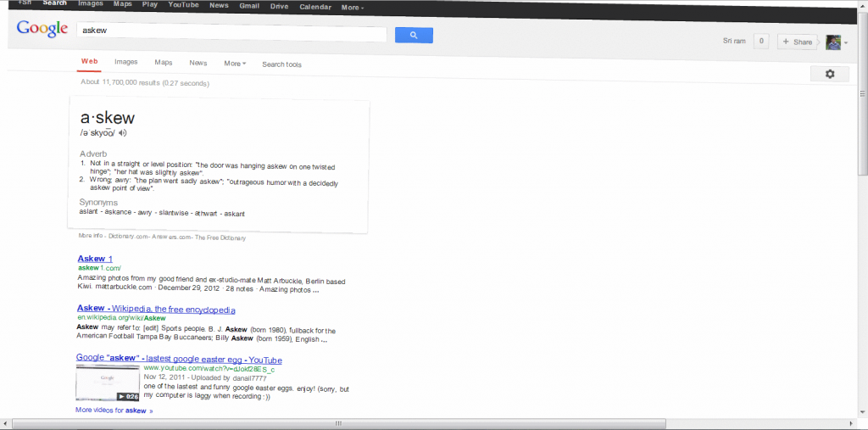Open the Askew 1 result link
868x430 pixels.
tap(95, 259)
